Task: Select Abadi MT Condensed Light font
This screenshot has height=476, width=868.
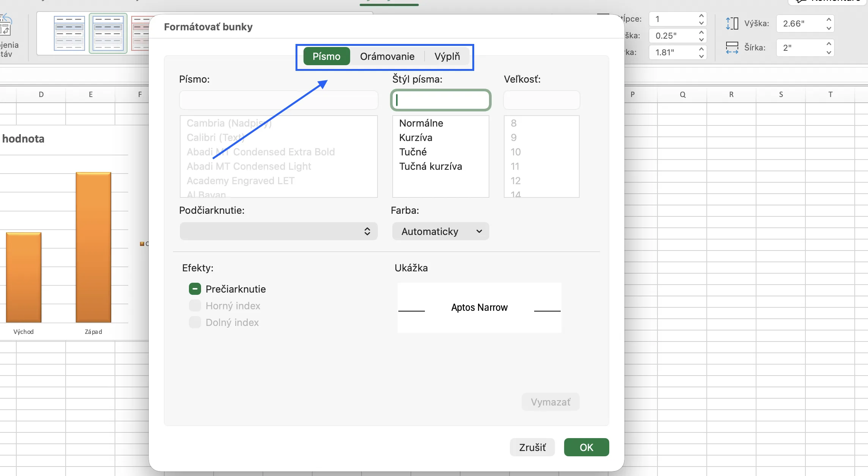Action: click(x=249, y=166)
